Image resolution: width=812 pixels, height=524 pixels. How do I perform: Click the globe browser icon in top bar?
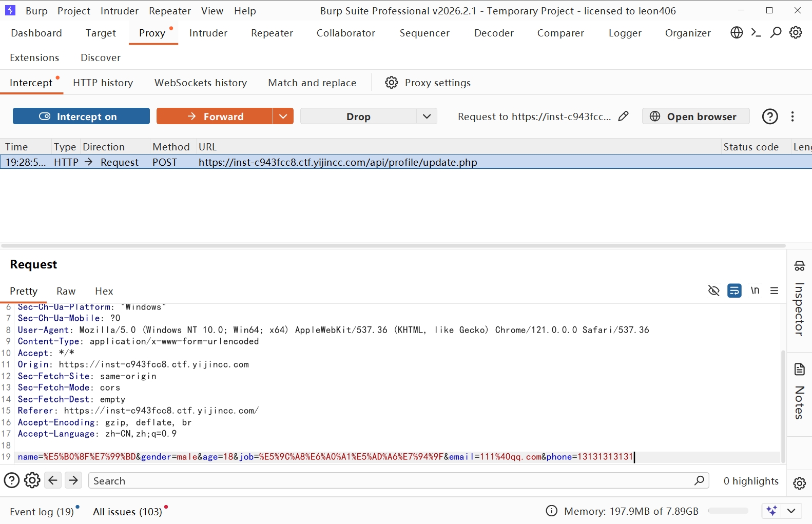[x=737, y=33]
